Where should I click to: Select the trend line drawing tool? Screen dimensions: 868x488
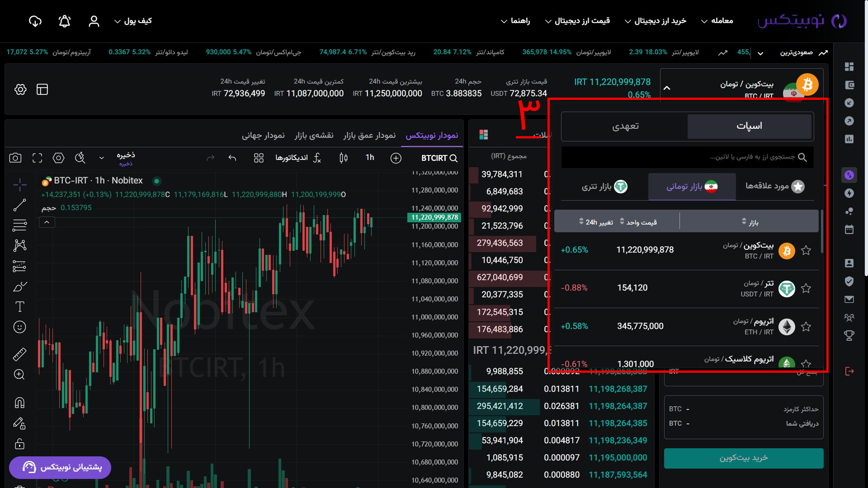point(19,205)
